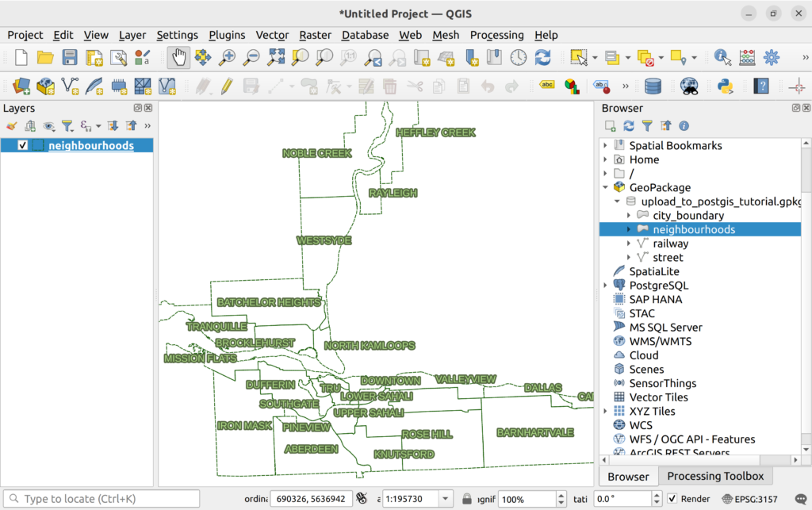Click the Zoom Full extent icon
The height and width of the screenshot is (510, 812).
coord(276,58)
